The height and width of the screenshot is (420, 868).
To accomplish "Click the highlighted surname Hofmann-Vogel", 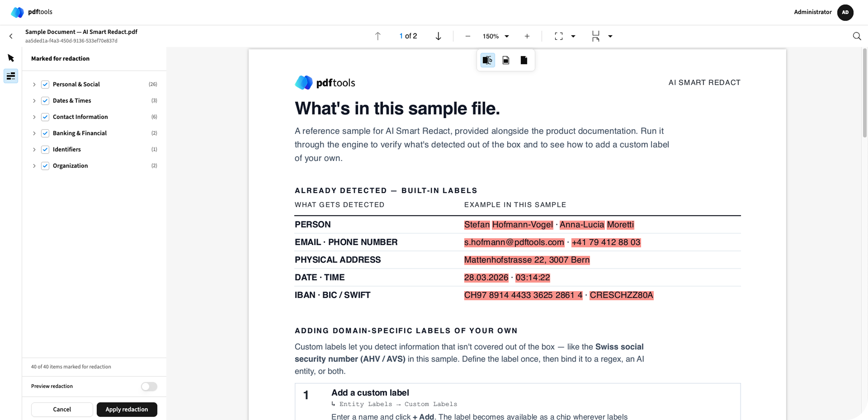I will point(523,225).
